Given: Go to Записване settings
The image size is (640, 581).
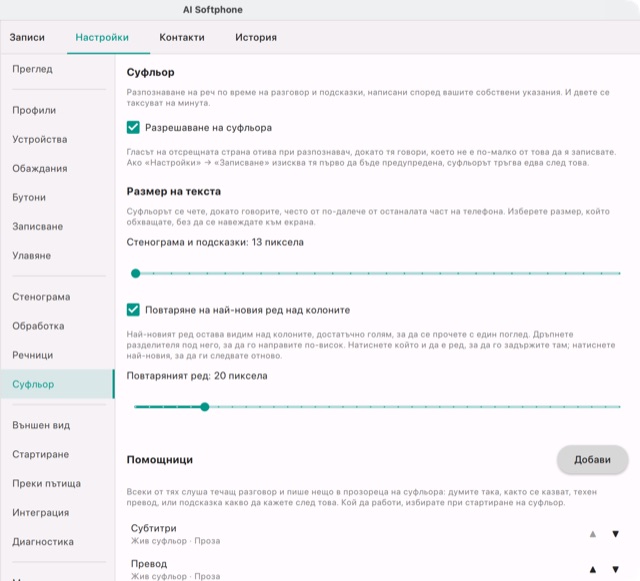Looking at the screenshot, I should [57, 226].
